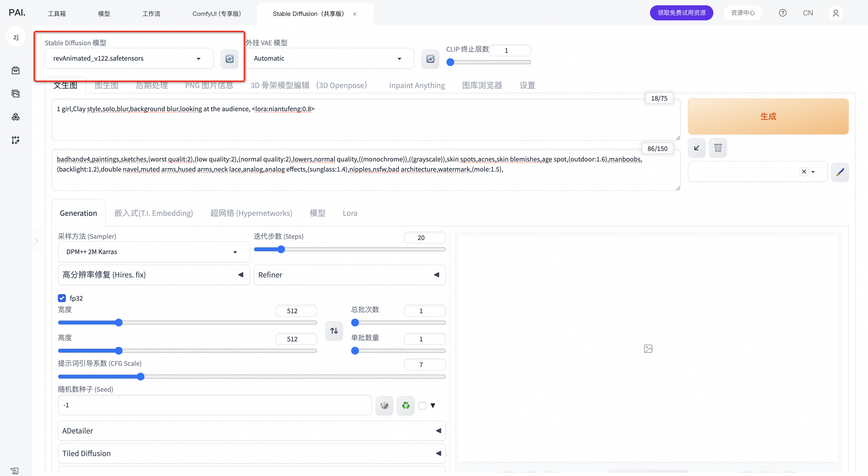Open the Inpaint Anything tab
868x476 pixels.
[x=417, y=85]
